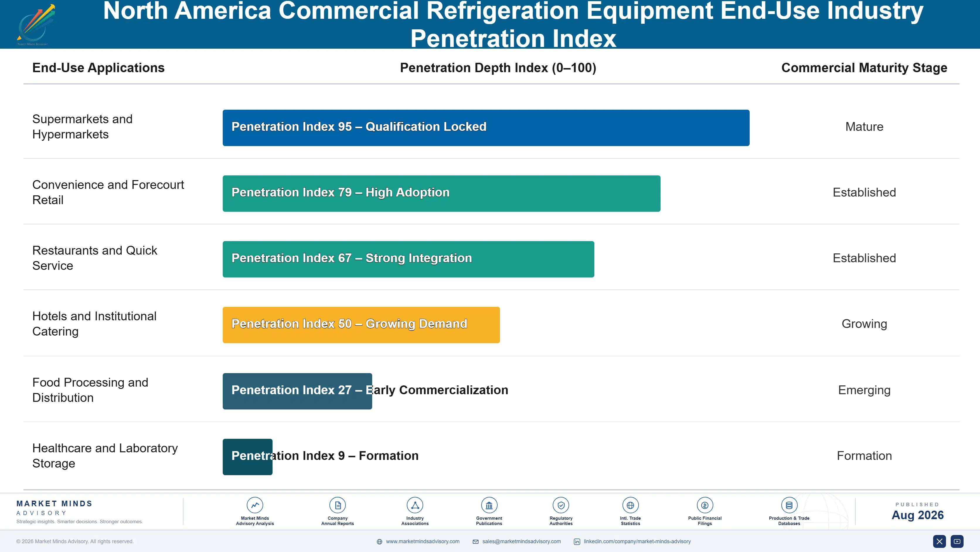Click the End-Use Applications column header

pos(98,68)
